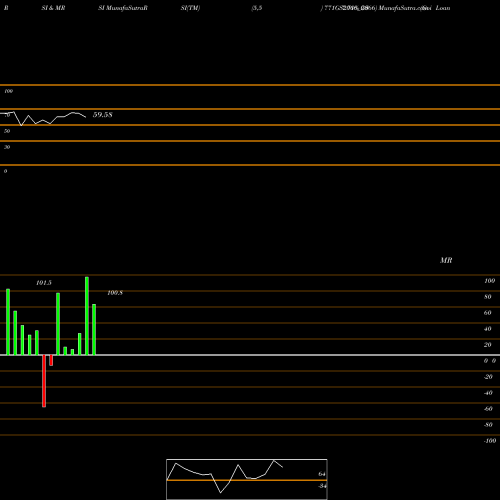This screenshot has width=500, height=500.
Task: Click the MR value label 100.8
Action: point(115,293)
